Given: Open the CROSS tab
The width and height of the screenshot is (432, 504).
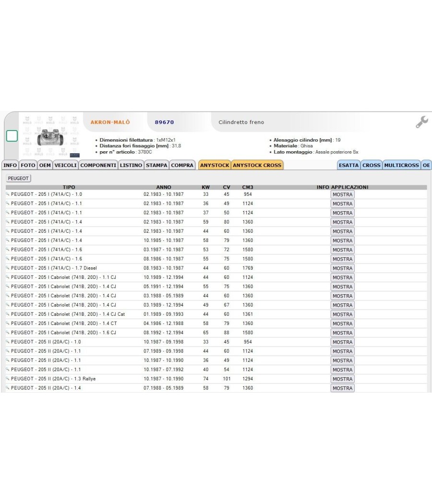Looking at the screenshot, I should (x=371, y=165).
